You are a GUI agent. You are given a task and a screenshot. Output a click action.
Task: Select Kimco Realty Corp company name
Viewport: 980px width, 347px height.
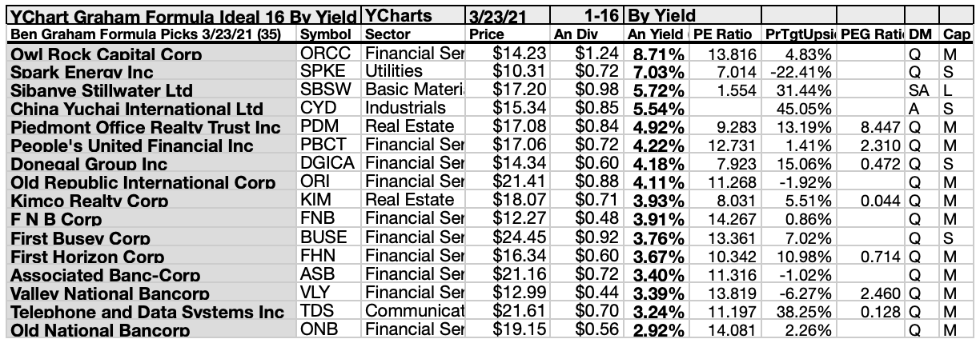pyautogui.click(x=90, y=201)
